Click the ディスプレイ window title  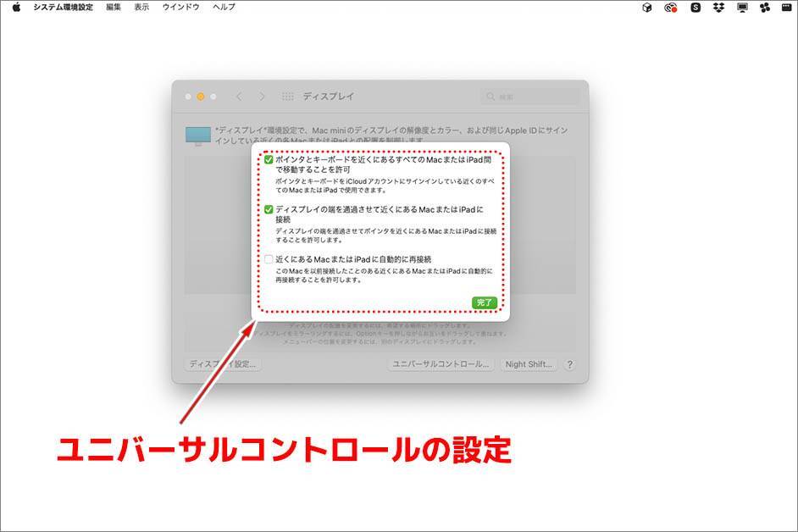[328, 97]
